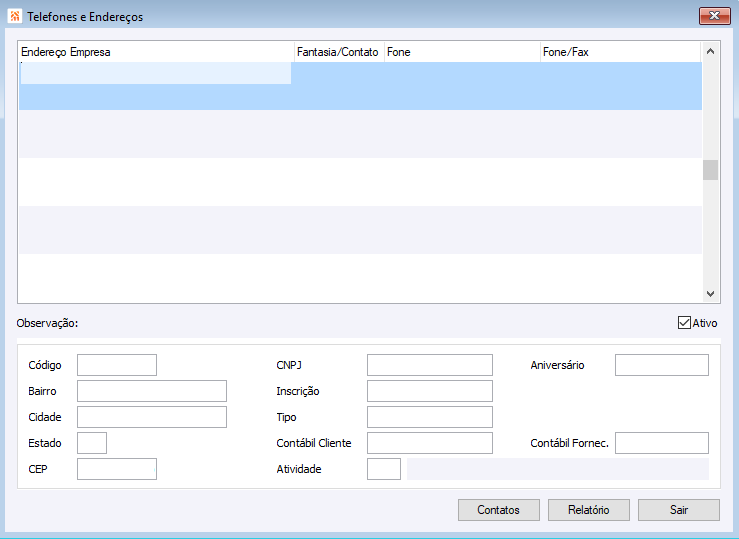The height and width of the screenshot is (539, 739).
Task: Click the vertical scrollbar thumb
Action: [x=711, y=170]
